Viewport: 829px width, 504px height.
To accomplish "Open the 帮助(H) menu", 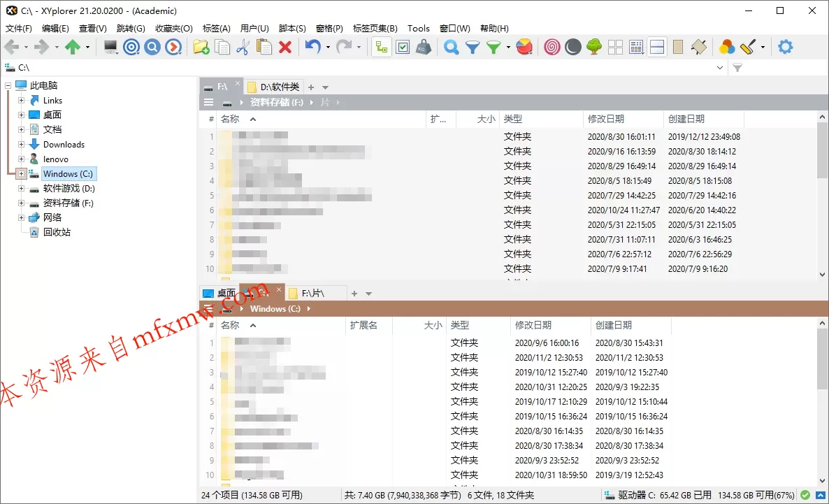I will pos(494,28).
